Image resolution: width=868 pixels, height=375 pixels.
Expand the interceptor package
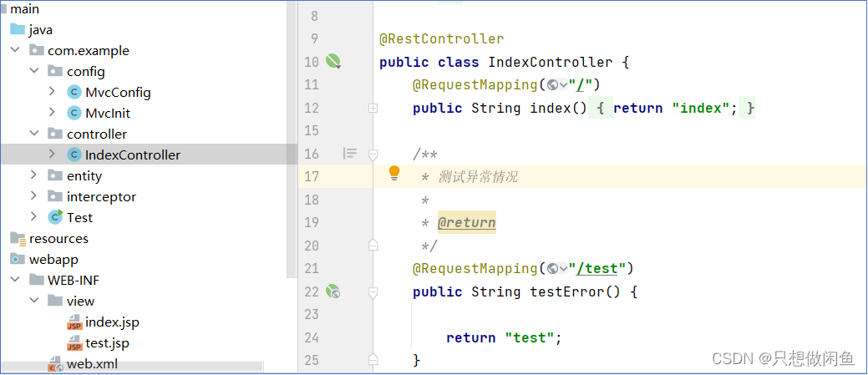[x=33, y=196]
